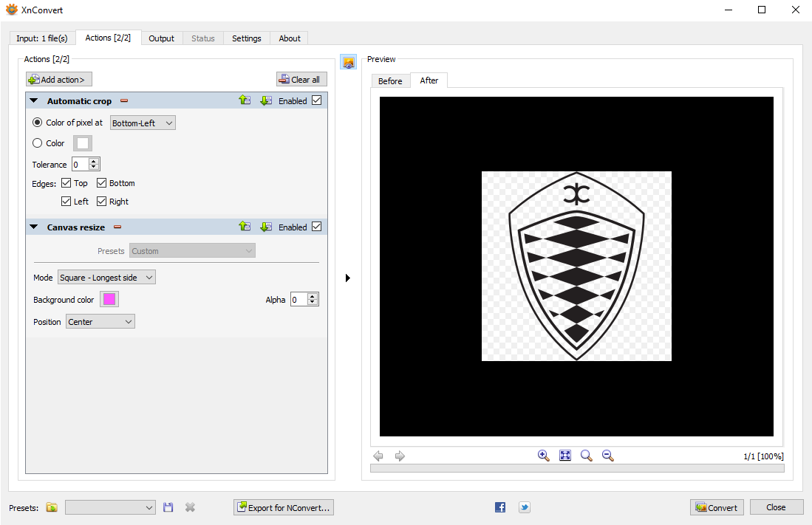Disable the Automatic crop Enabled checkbox
Viewport: 812px width, 525px height.
click(317, 100)
